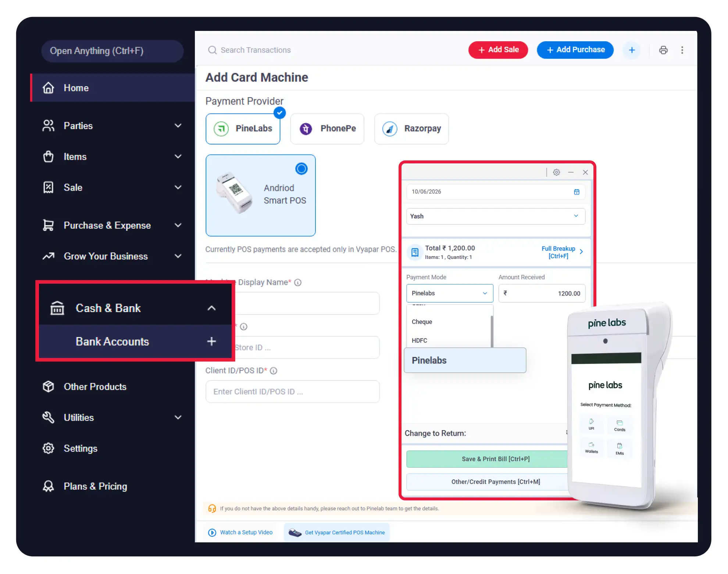Open Settings menu item
Screen dimensions: 728x574
81,449
